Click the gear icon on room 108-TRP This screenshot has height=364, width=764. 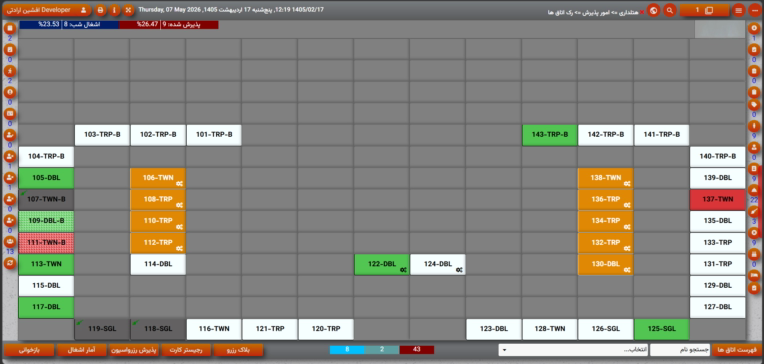[x=179, y=205]
